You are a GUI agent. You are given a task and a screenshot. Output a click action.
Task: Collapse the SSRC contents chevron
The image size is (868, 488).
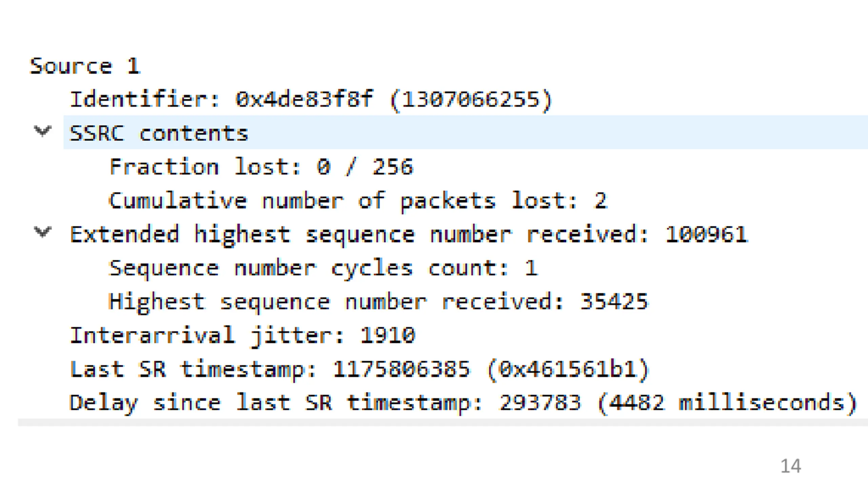[x=43, y=131]
